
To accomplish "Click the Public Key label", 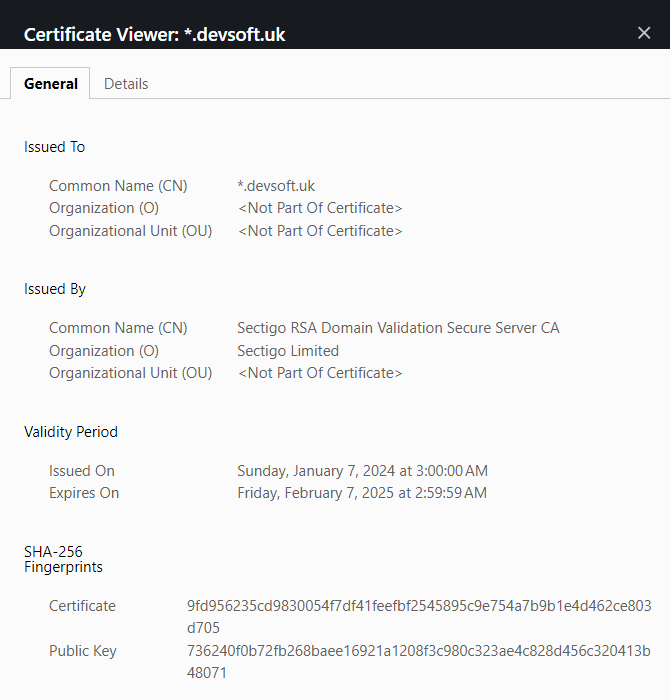I will 83,651.
